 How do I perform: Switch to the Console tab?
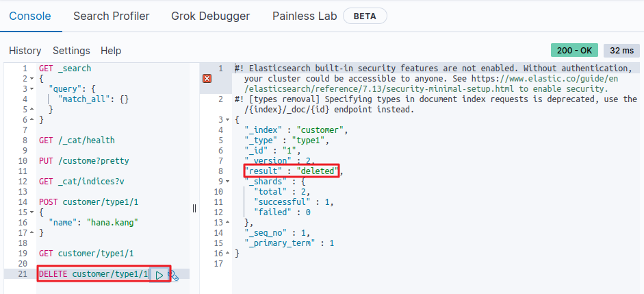(30, 16)
